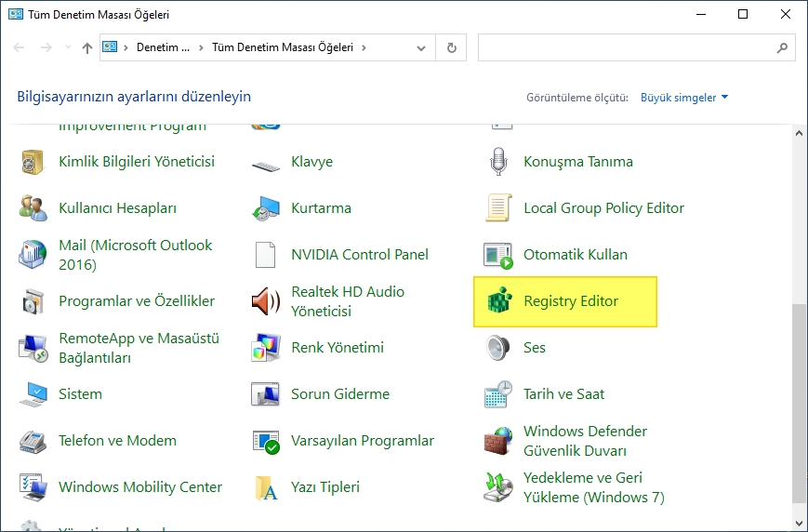This screenshot has height=532, width=808.
Task: Open the Varsayılan Programlar checkmark icon
Action: [266, 442]
